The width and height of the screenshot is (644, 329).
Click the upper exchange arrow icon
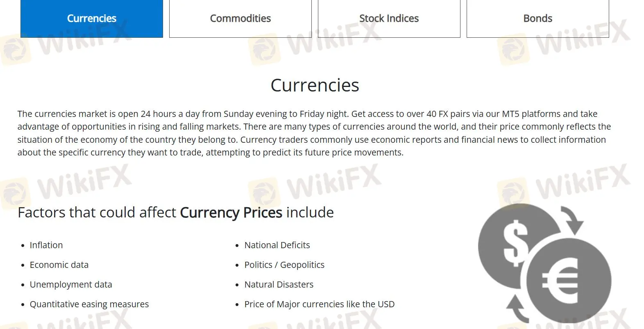click(x=573, y=220)
